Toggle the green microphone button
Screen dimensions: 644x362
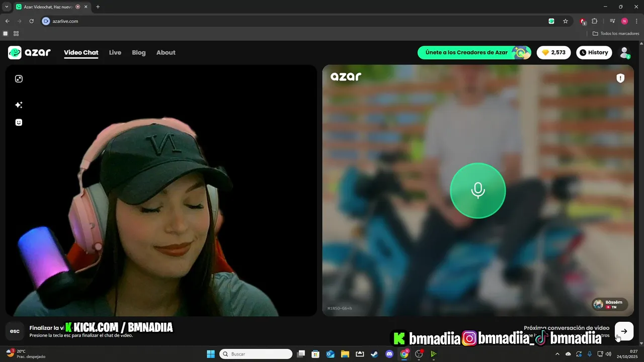tap(477, 191)
